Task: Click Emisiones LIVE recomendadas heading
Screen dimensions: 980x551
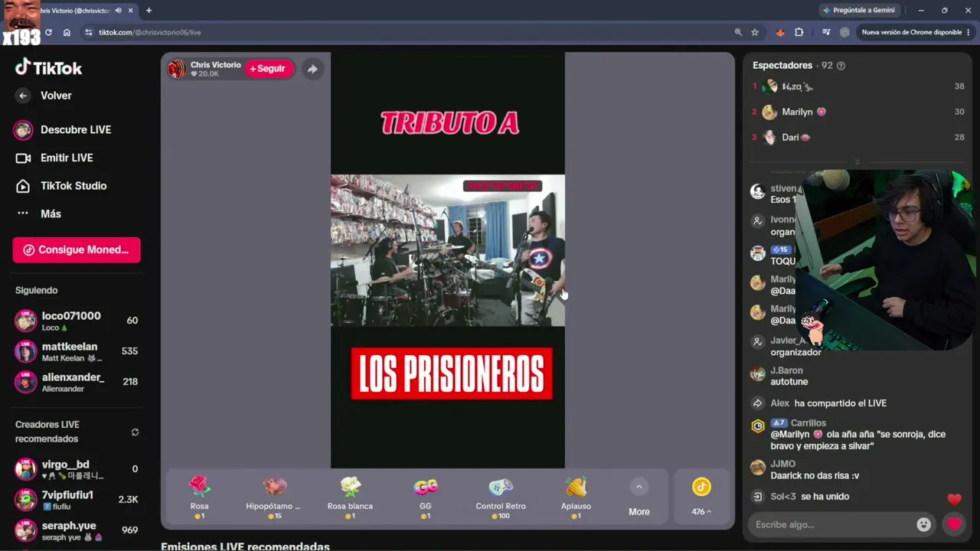Action: 245,546
